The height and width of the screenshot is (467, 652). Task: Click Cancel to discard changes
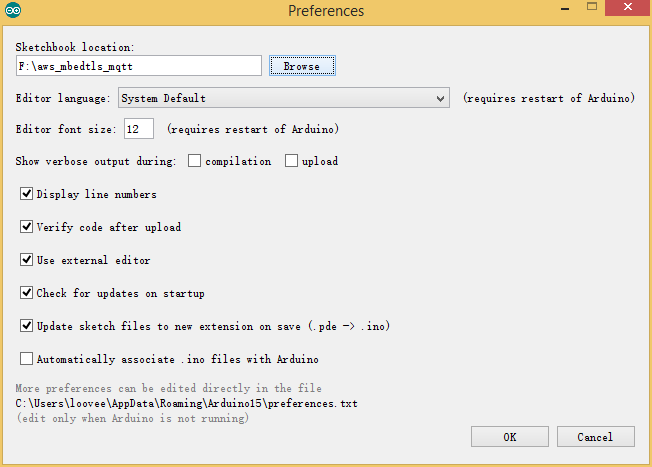pos(595,437)
